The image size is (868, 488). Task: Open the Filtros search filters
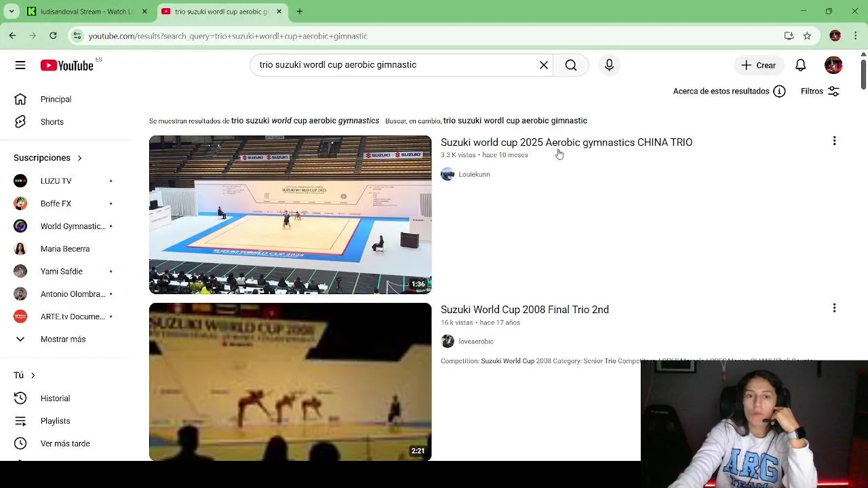[820, 91]
